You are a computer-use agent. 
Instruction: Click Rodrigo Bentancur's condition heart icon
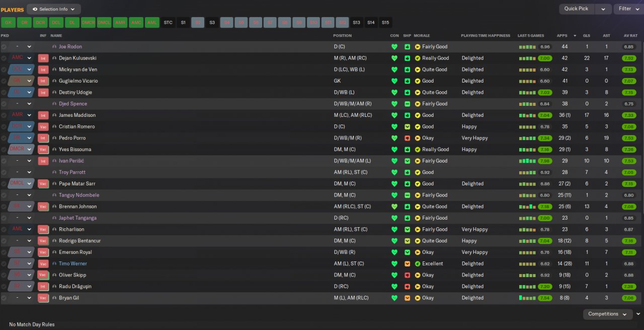(394, 241)
